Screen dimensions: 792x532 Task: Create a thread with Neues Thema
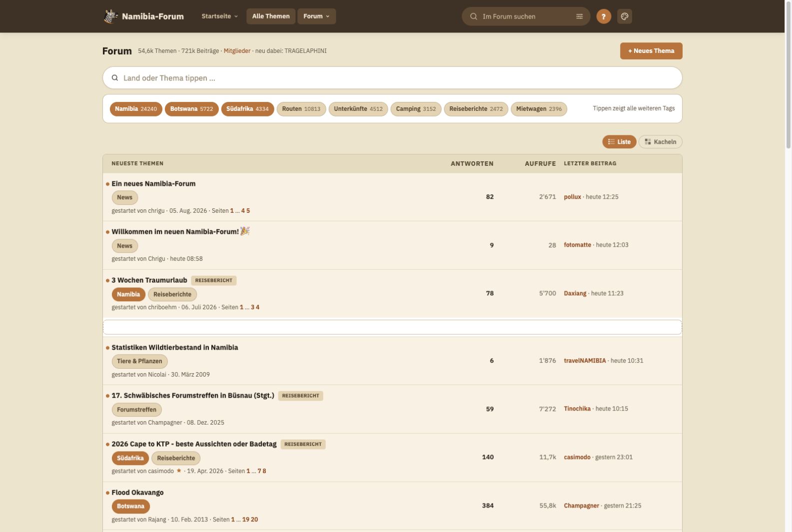click(x=651, y=51)
